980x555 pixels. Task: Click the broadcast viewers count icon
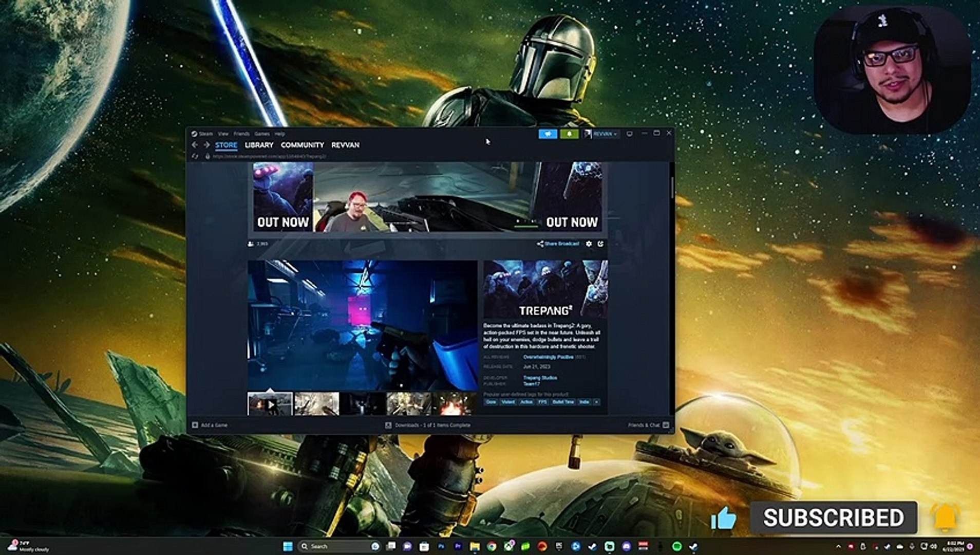pos(251,244)
